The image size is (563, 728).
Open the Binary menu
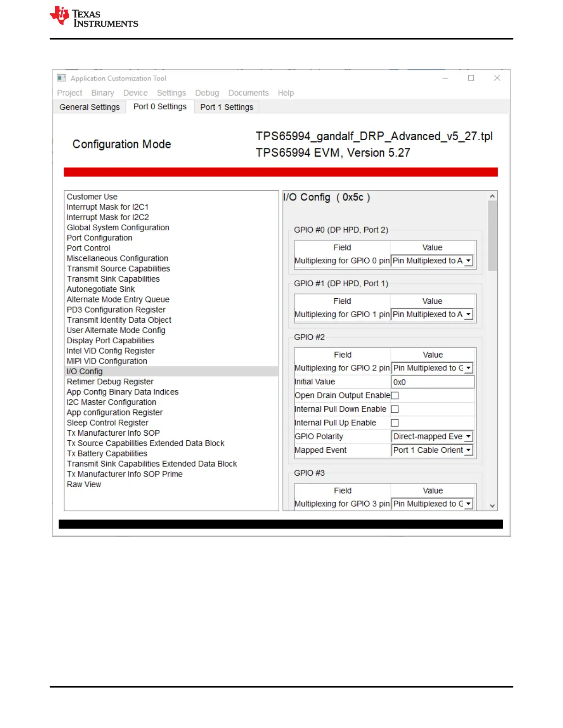(x=103, y=93)
